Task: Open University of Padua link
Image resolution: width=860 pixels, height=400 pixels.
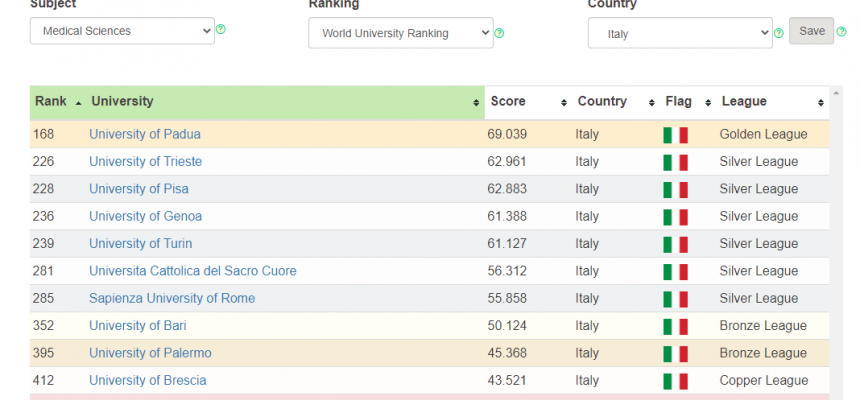Action: pos(145,134)
